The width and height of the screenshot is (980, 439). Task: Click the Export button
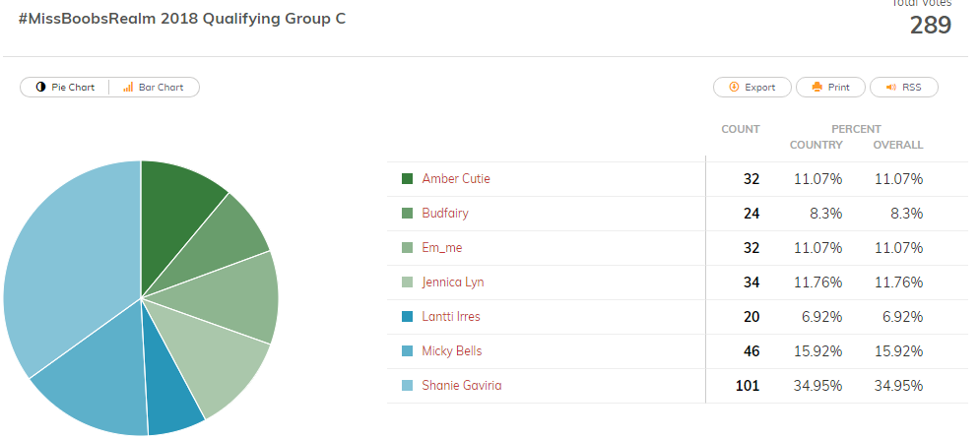point(752,88)
